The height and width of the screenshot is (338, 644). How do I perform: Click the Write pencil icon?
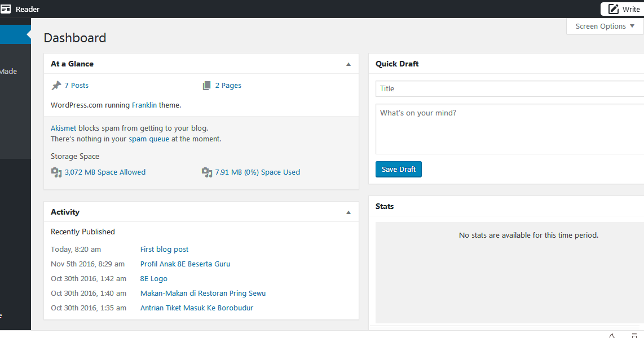614,8
